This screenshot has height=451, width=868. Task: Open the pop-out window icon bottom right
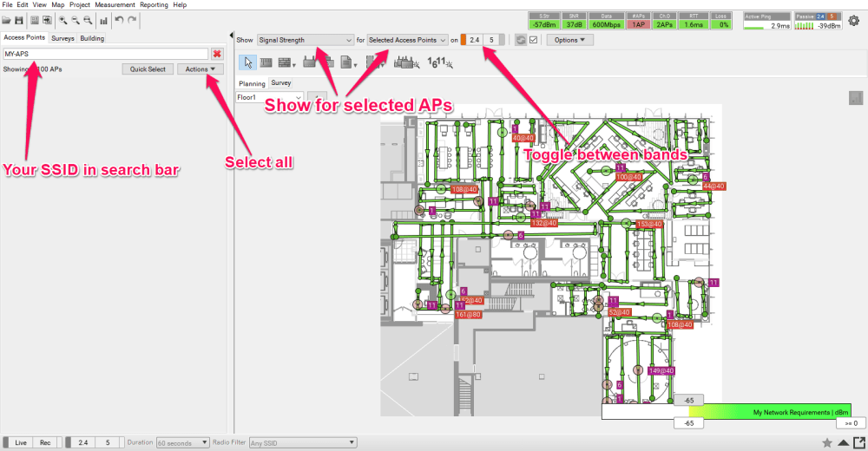[859, 442]
